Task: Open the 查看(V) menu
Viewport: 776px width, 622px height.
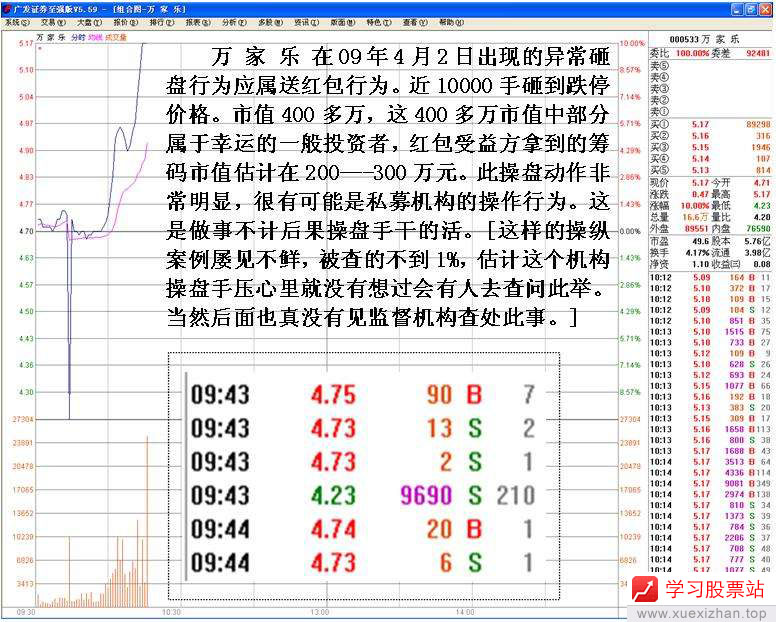Action: [x=415, y=23]
